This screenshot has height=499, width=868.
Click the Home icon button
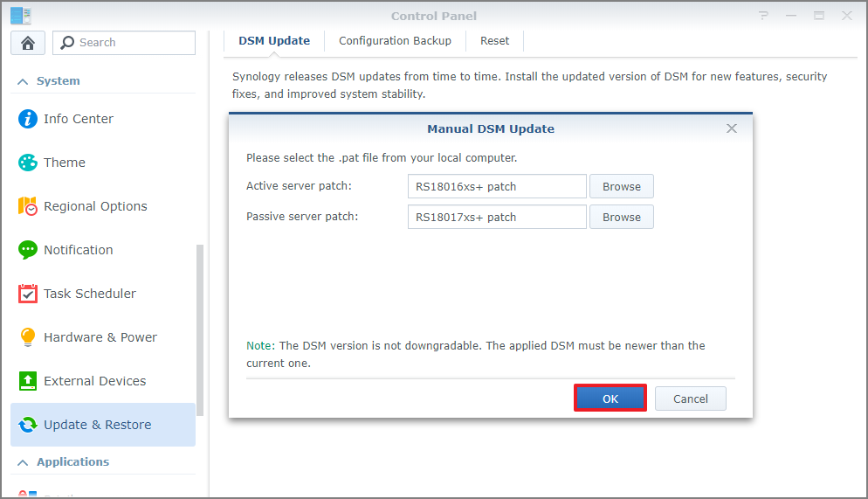pyautogui.click(x=27, y=43)
